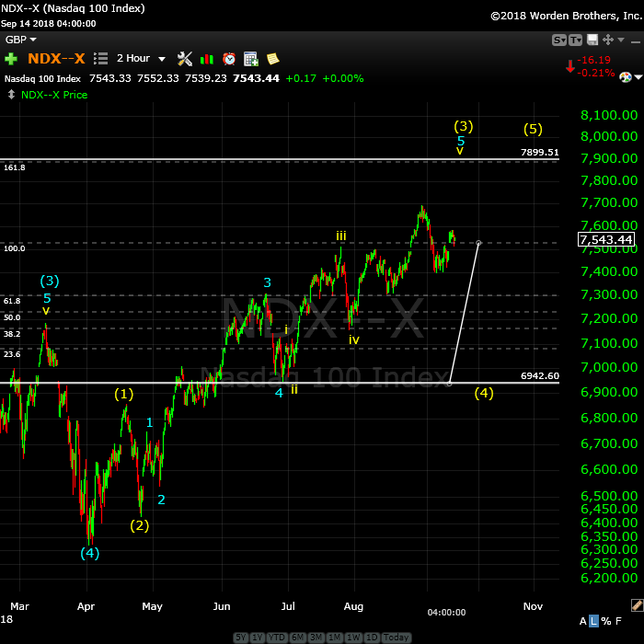Select the 6M time range
The image size is (644, 644).
point(297,637)
